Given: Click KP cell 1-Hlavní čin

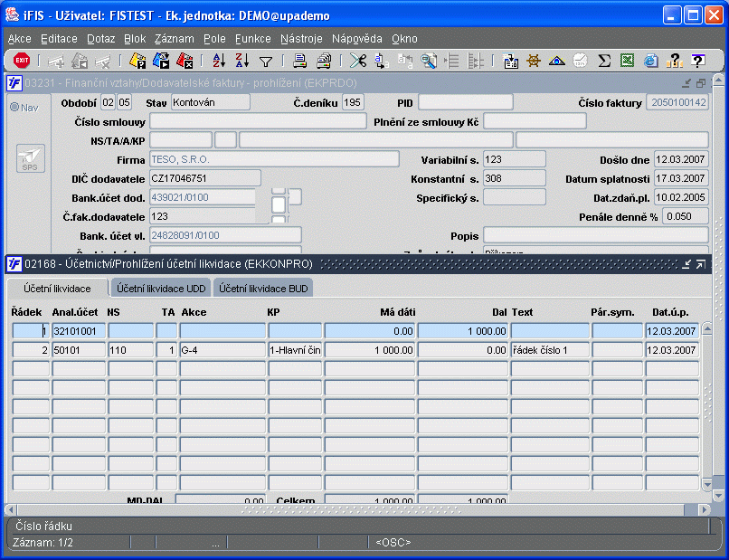Looking at the screenshot, I should [295, 350].
